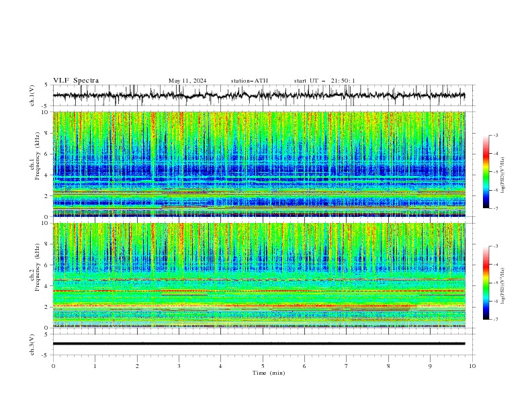Click the "-3" label on ch.2 color scale
This screenshot has height=411, width=532.
coord(496,246)
